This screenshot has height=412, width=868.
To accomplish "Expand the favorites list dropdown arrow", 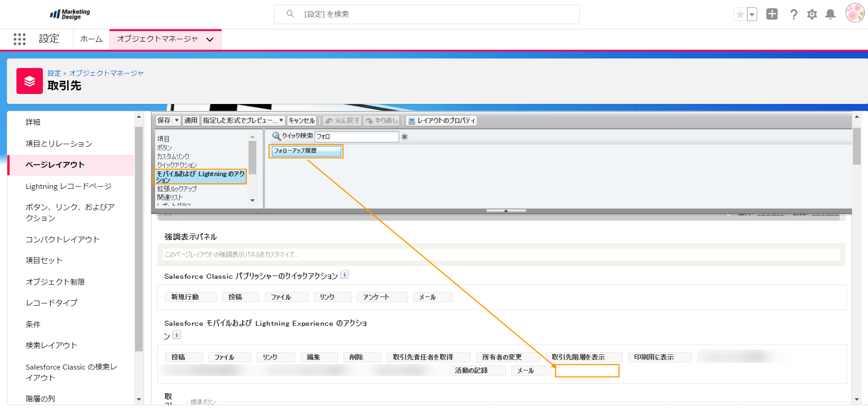I will pyautogui.click(x=752, y=15).
